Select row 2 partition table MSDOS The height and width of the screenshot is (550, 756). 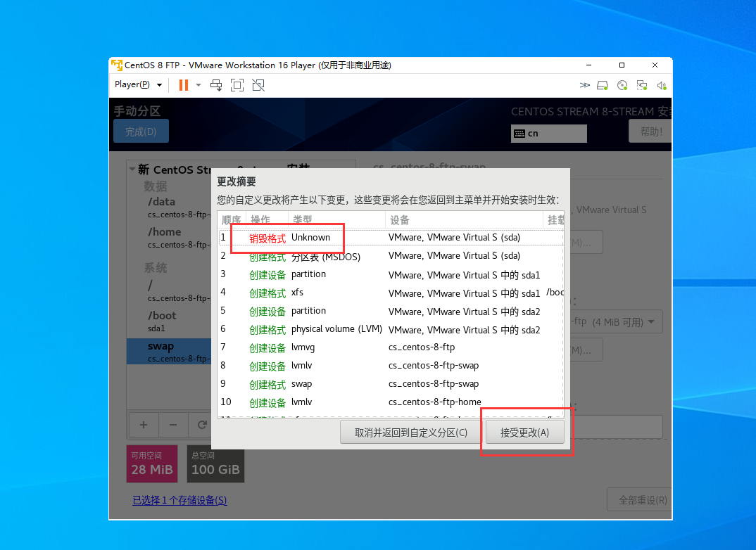click(391, 256)
